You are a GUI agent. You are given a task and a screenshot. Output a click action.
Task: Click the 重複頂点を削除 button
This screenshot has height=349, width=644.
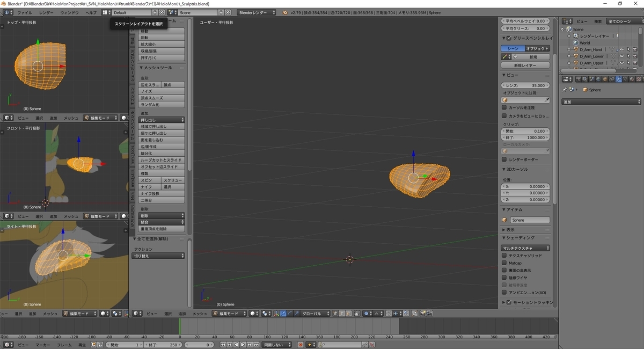162,229
